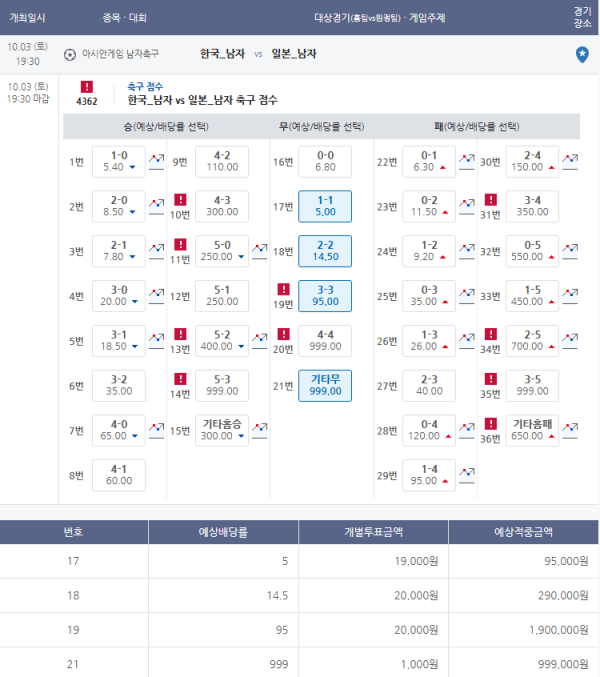600x677 pixels.
Task: Click the 1,000원 bet amount for row 21
Action: point(420,664)
